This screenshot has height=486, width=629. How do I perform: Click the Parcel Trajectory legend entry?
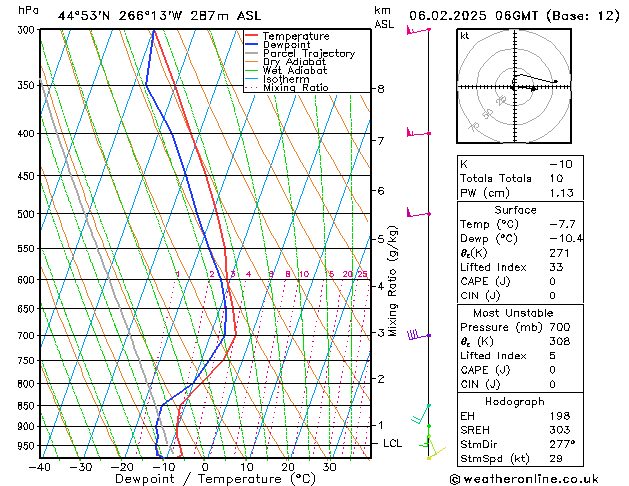300,53
